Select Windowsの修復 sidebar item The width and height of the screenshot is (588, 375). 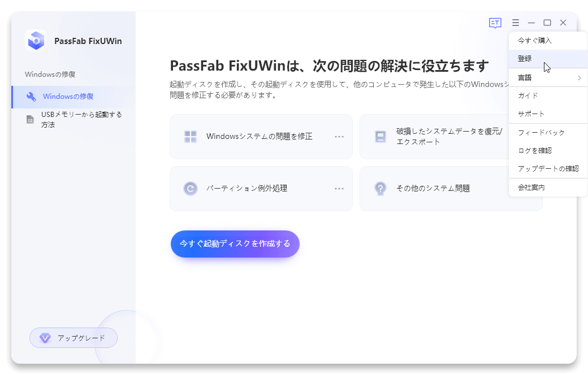pos(73,97)
